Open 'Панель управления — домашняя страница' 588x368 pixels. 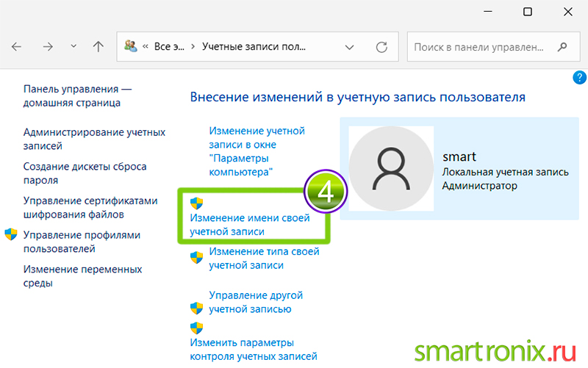(77, 96)
